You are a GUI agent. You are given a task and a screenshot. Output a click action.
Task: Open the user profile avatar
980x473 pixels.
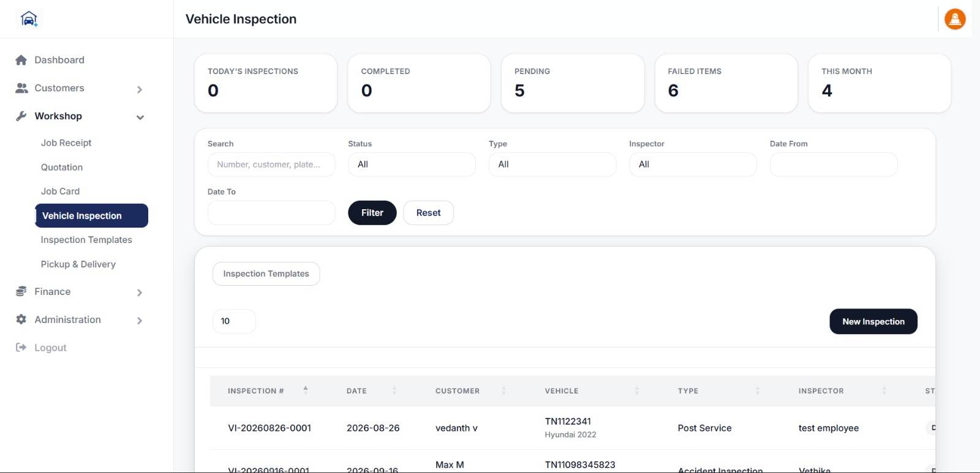[x=955, y=19]
